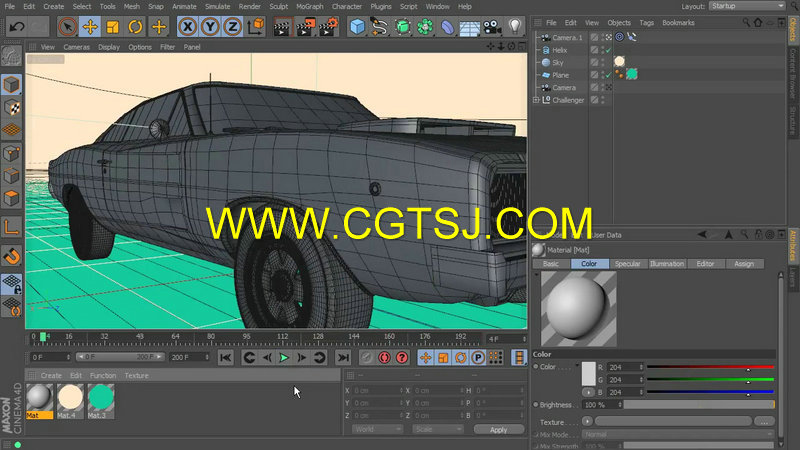Activate the Move tool
The image size is (800, 450).
(90, 27)
